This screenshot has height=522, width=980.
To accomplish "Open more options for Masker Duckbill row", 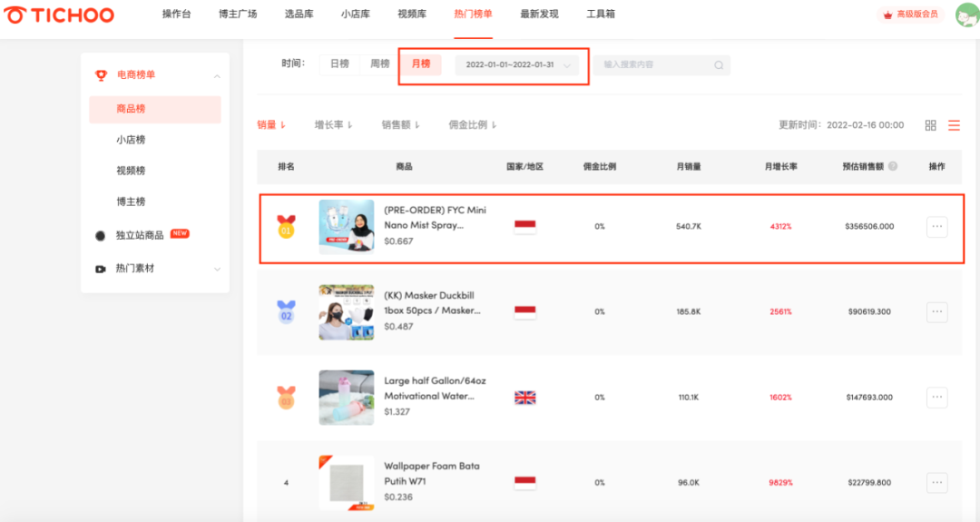I will point(936,311).
